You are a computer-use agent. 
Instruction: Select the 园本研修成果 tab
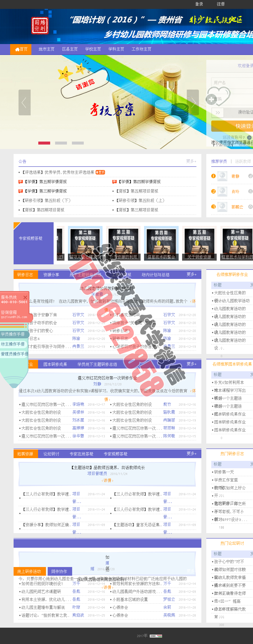tap(55, 364)
